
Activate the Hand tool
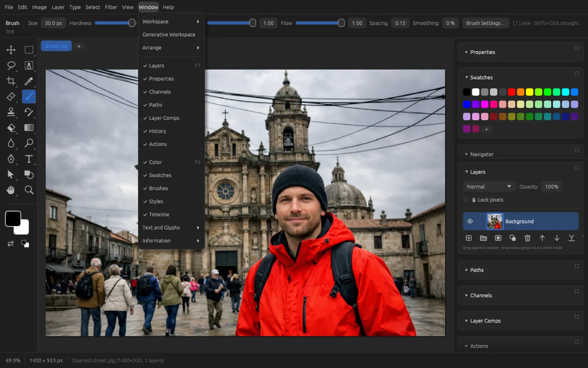(x=11, y=190)
